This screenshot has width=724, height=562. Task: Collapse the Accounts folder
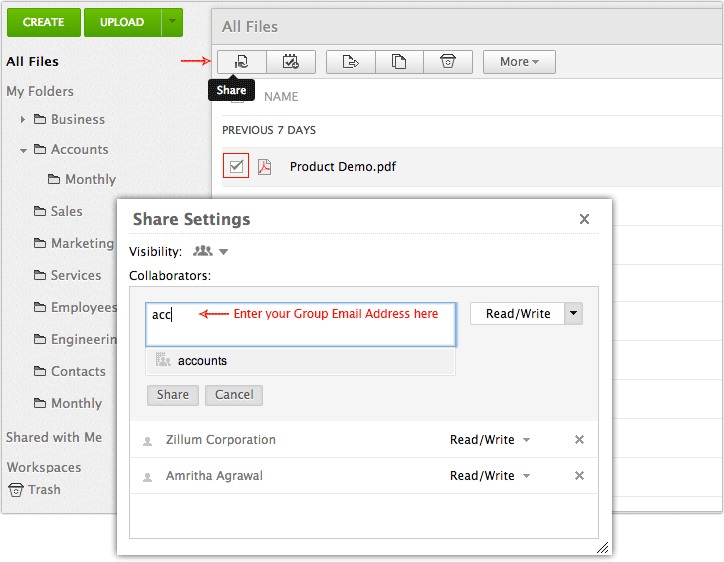pyautogui.click(x=23, y=150)
